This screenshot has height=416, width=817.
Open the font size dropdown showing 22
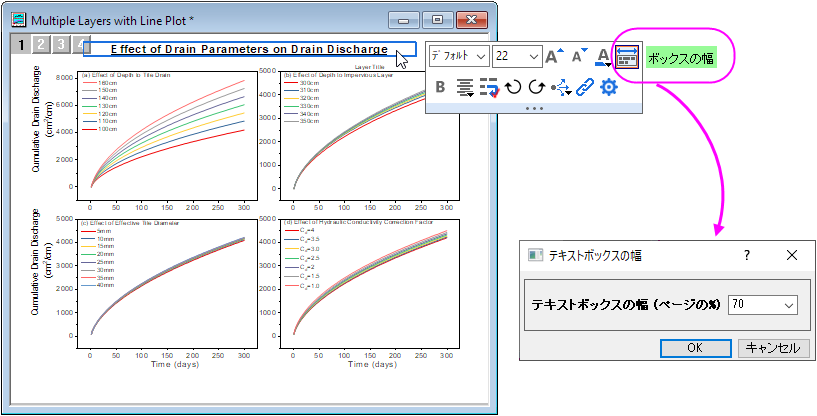[517, 56]
